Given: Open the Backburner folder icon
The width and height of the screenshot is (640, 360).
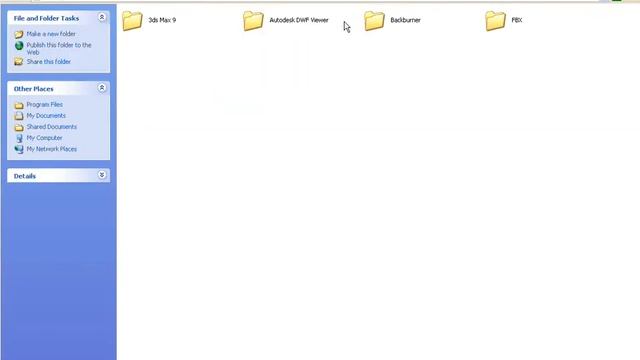Looking at the screenshot, I should coord(374,20).
